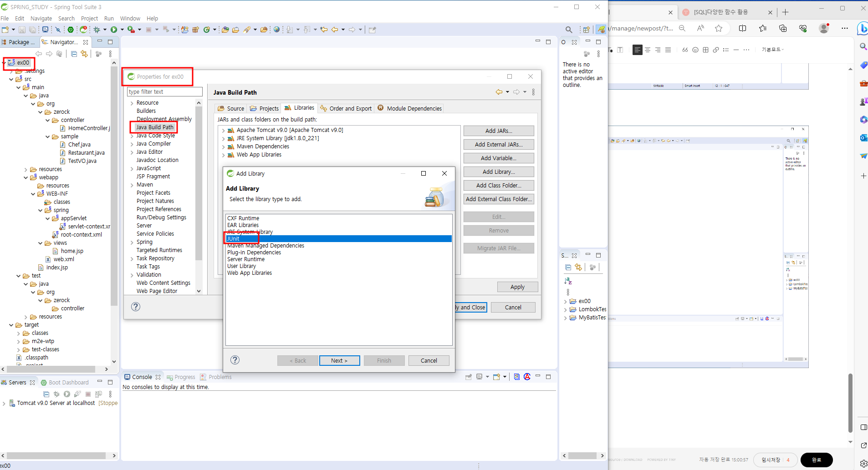Click the yellow Back navigation arrow

pos(335,30)
